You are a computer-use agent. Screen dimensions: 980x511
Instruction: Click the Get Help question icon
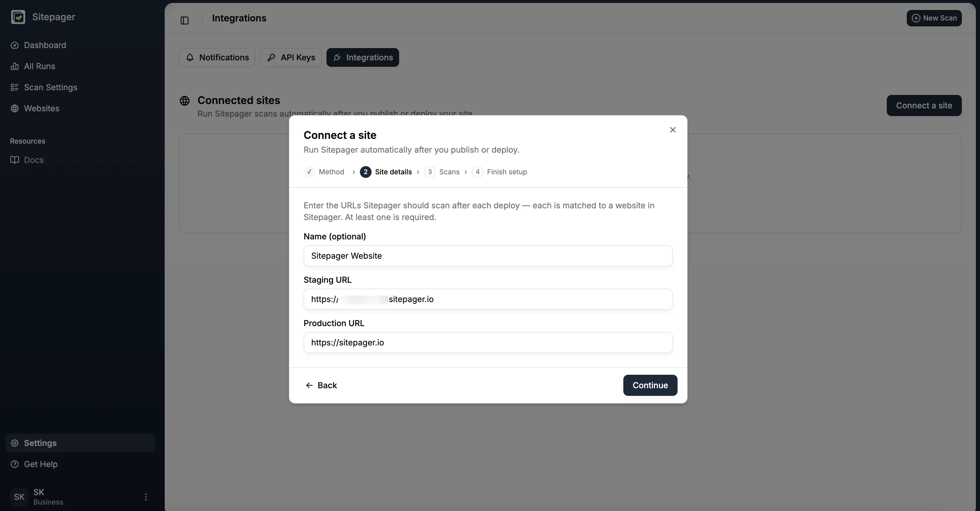(x=14, y=464)
